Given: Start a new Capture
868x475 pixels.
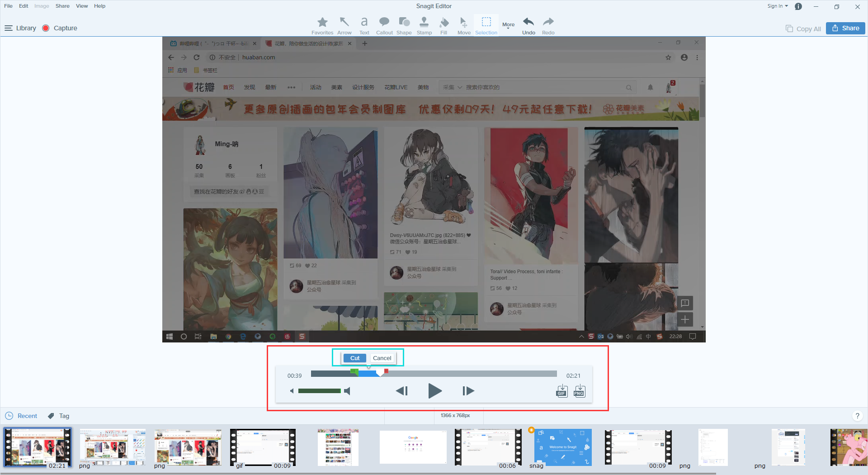Looking at the screenshot, I should (x=60, y=28).
